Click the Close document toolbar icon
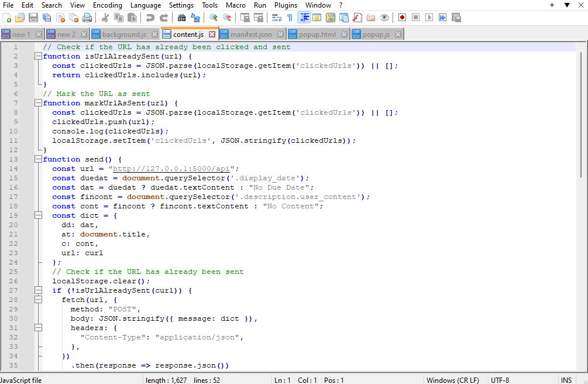588x384 pixels. [60, 18]
